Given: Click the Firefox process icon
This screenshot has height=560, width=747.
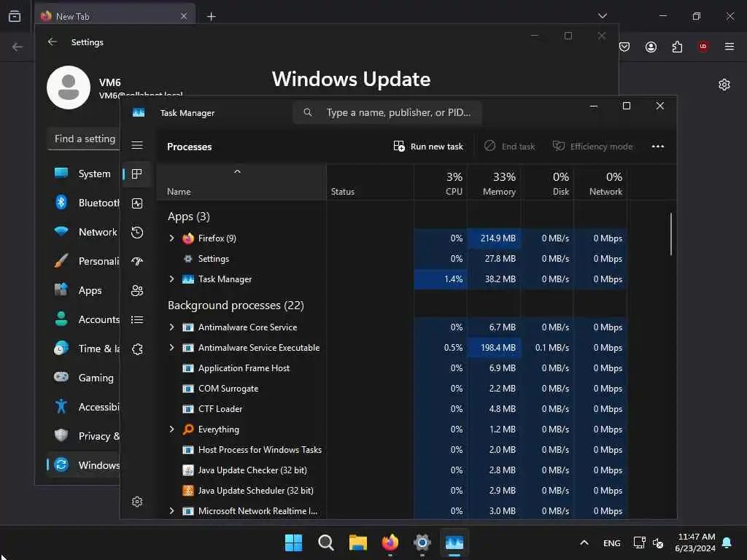Looking at the screenshot, I should [188, 238].
